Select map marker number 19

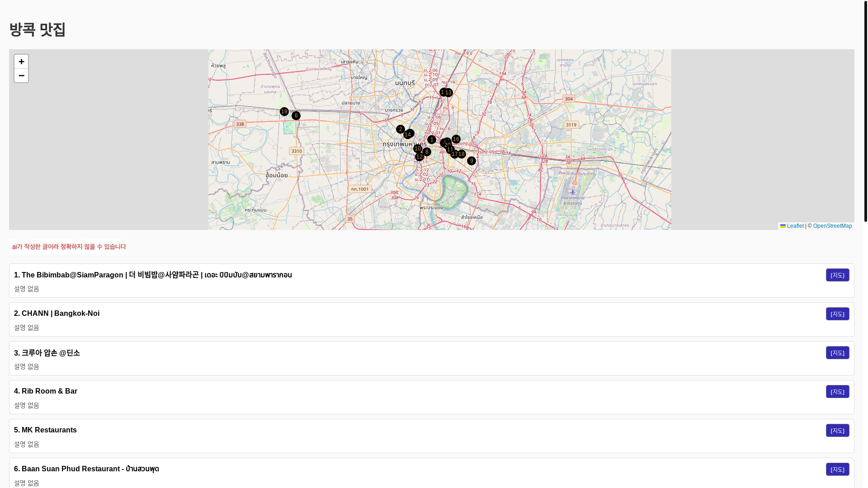284,112
